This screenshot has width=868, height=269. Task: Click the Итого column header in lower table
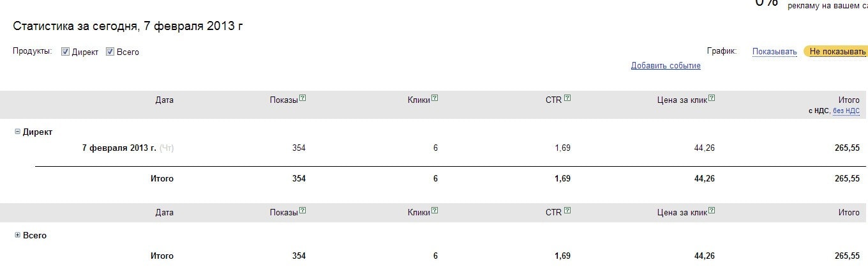point(849,212)
